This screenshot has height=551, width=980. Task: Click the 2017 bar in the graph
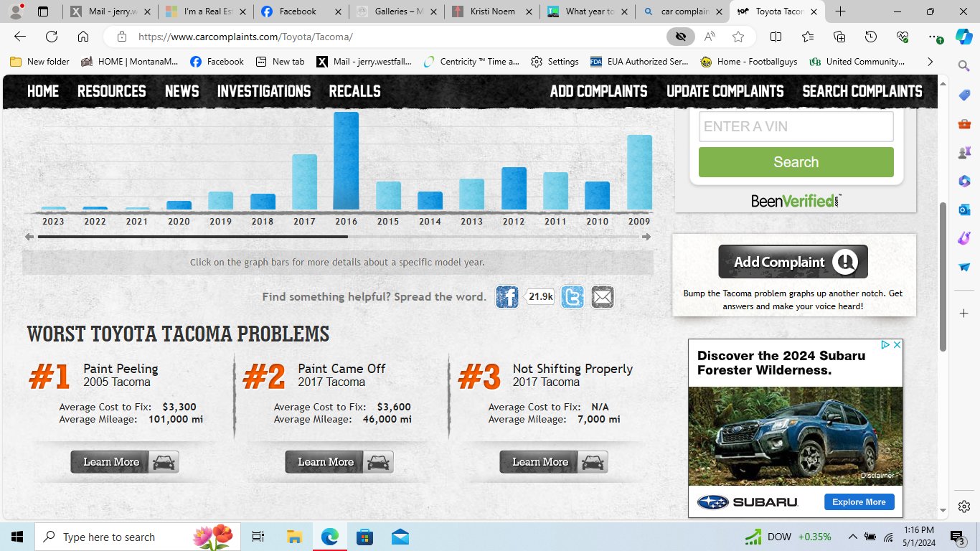(304, 182)
